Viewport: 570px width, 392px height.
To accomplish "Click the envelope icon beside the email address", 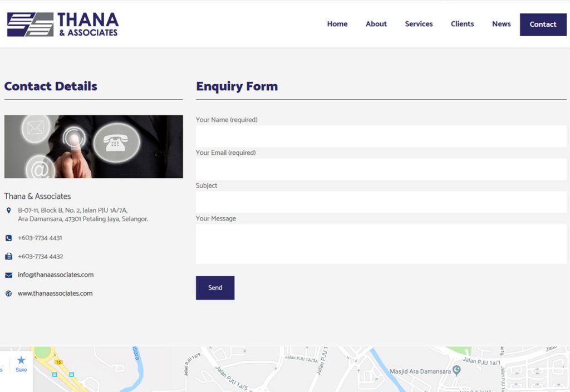I will tap(8, 275).
